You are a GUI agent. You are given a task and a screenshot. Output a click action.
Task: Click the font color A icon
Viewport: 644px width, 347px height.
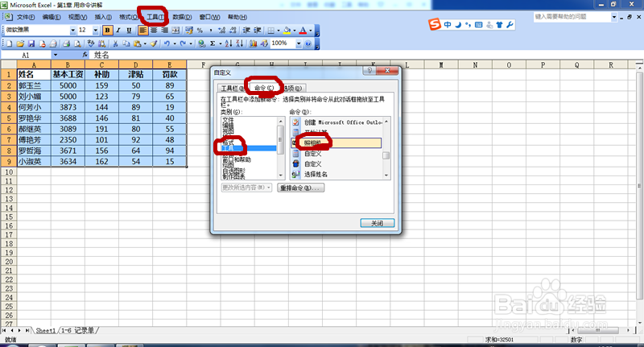coord(303,30)
